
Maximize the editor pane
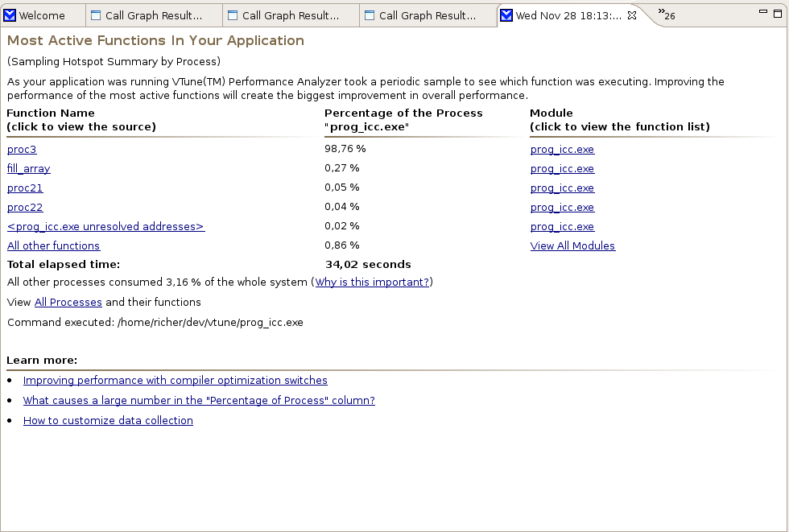coord(779,13)
